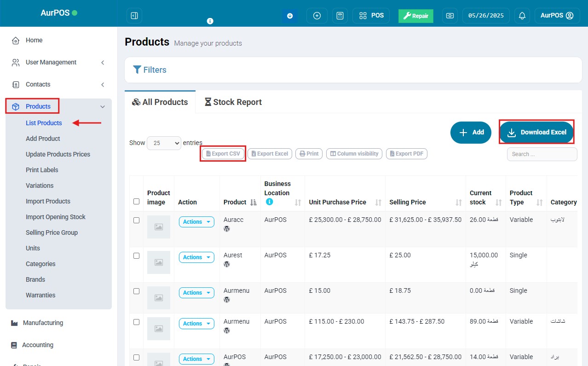Click the Add product button
The width and height of the screenshot is (588, 366).
(x=471, y=133)
